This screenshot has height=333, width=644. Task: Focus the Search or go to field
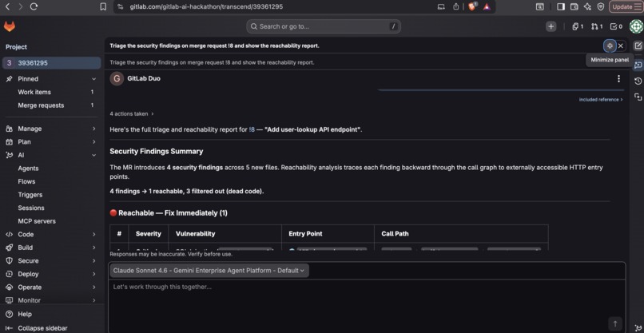point(324,26)
